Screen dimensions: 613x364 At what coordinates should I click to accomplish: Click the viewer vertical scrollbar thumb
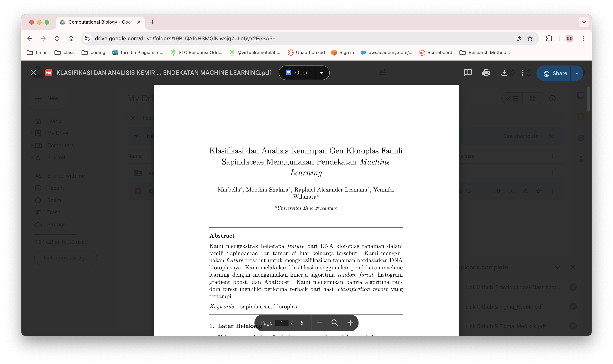[588, 99]
